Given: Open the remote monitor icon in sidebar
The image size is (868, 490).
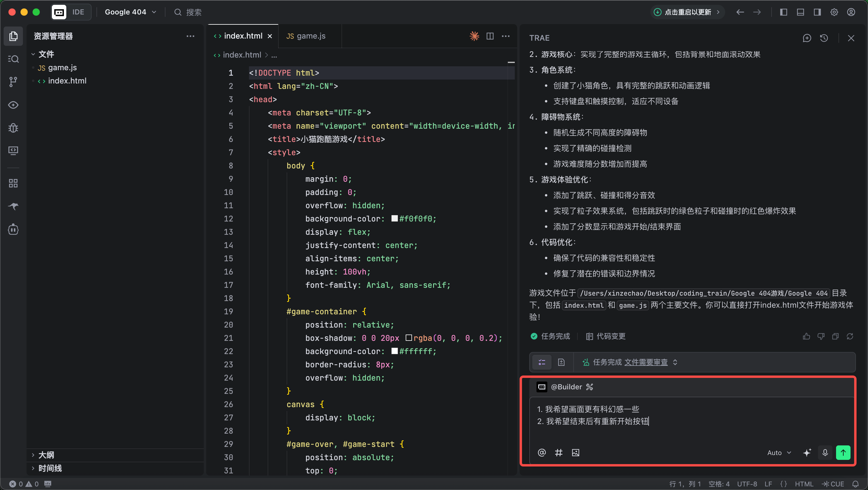Looking at the screenshot, I should coord(13,150).
